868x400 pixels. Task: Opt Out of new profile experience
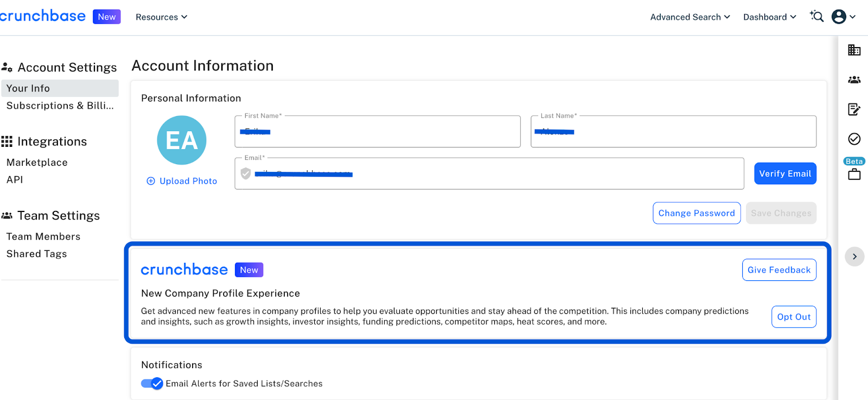click(x=794, y=317)
